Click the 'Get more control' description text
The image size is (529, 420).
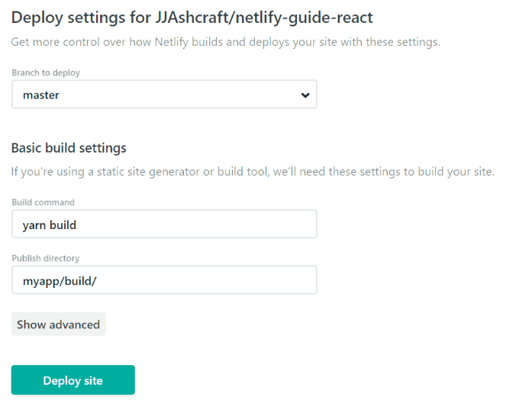226,42
